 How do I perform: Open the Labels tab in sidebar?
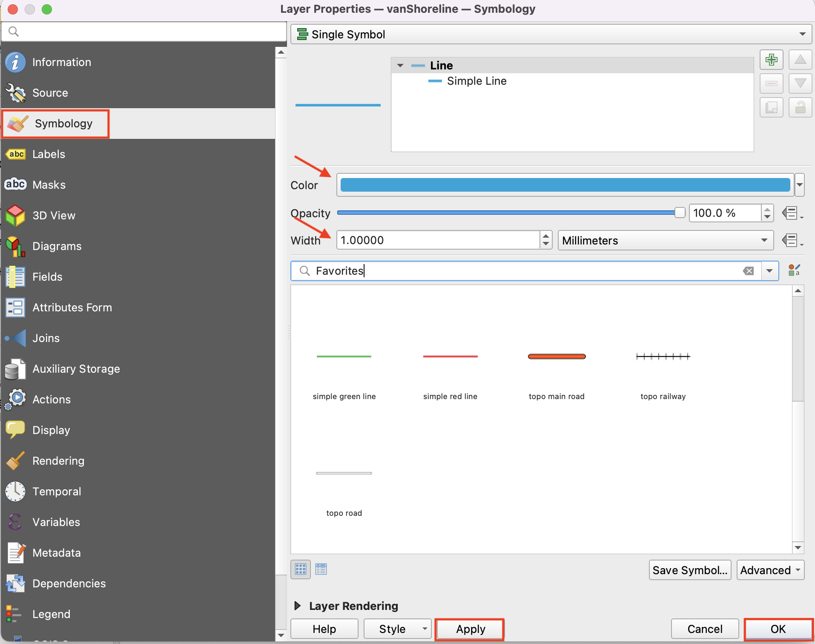pos(49,154)
